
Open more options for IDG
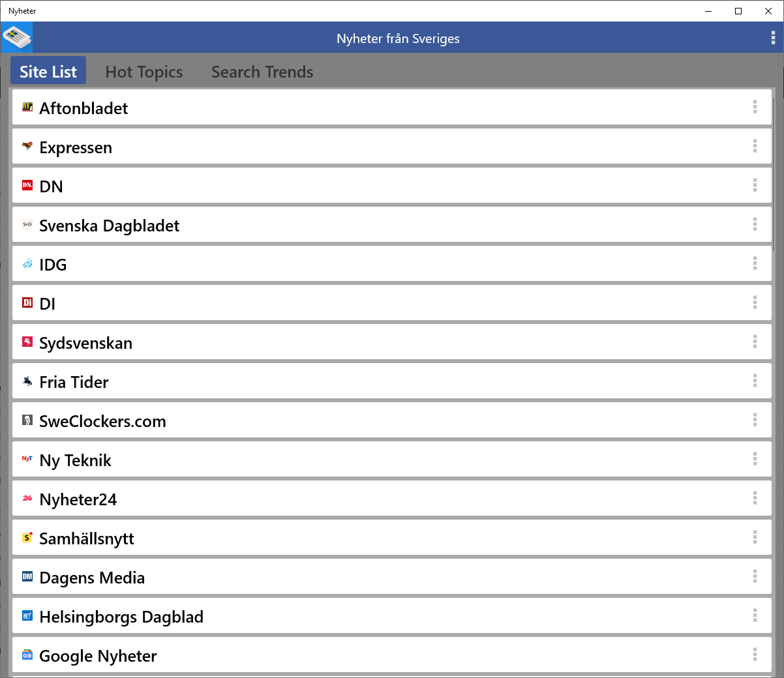click(x=755, y=263)
